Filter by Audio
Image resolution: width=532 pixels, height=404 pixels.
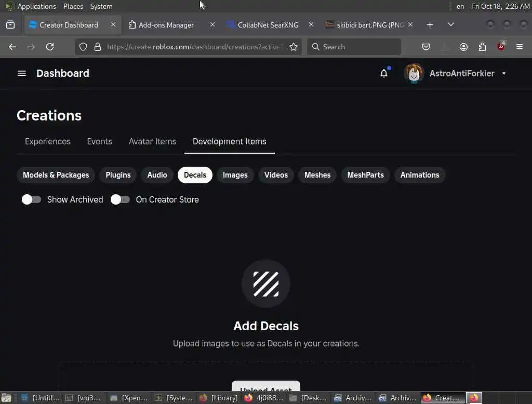[157, 175]
